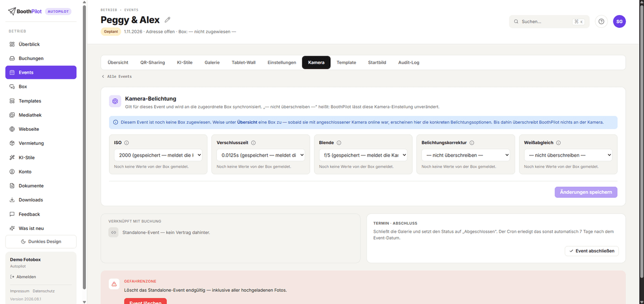
Task: Open help via the question mark icon
Action: click(602, 21)
